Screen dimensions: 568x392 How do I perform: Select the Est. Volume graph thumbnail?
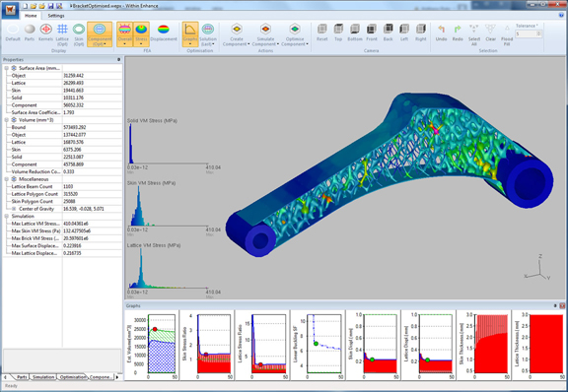coord(152,345)
